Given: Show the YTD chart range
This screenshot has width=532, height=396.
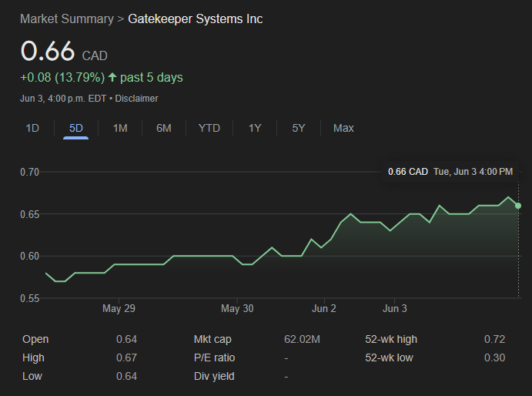Looking at the screenshot, I should (x=209, y=128).
